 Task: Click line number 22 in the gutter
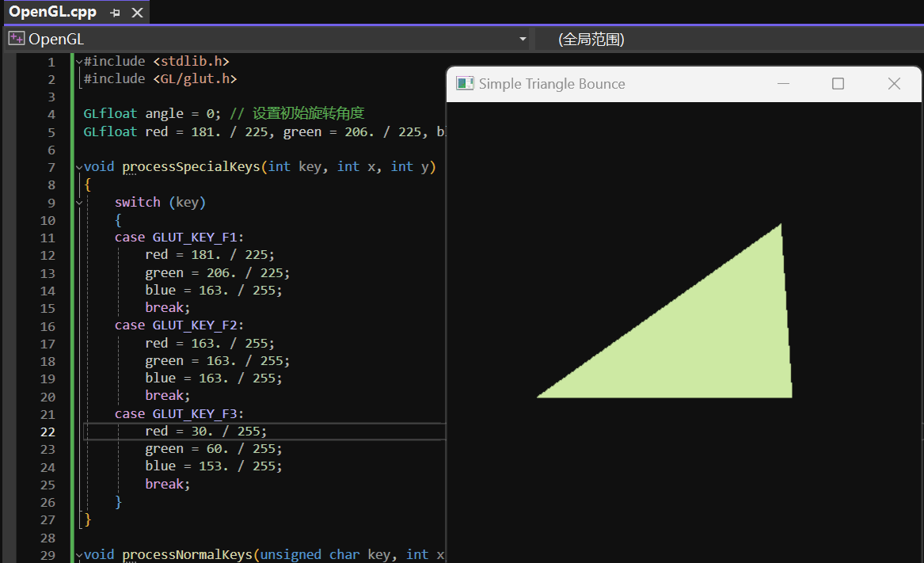tap(48, 432)
